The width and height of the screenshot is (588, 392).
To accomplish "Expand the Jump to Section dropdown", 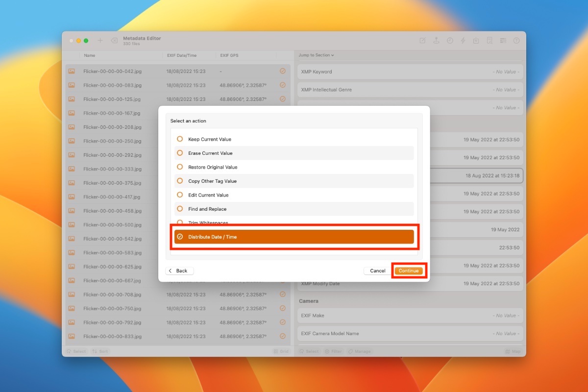I will 316,55.
